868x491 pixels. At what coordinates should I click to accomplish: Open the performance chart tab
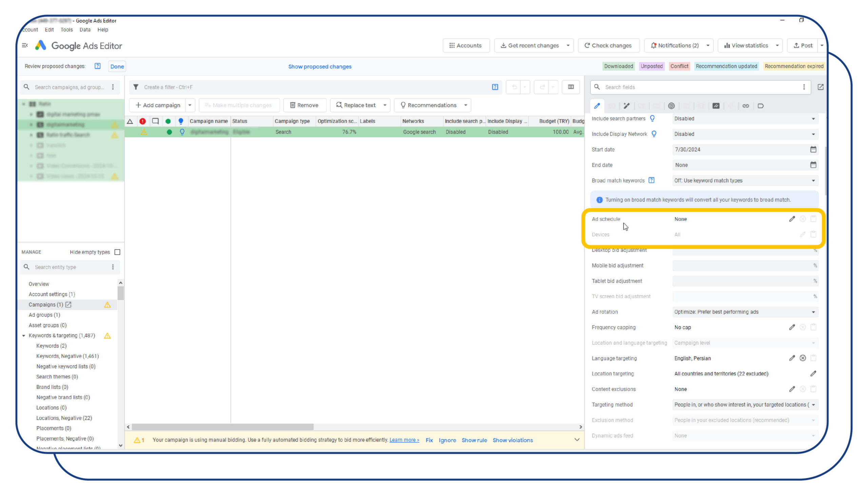[716, 106]
